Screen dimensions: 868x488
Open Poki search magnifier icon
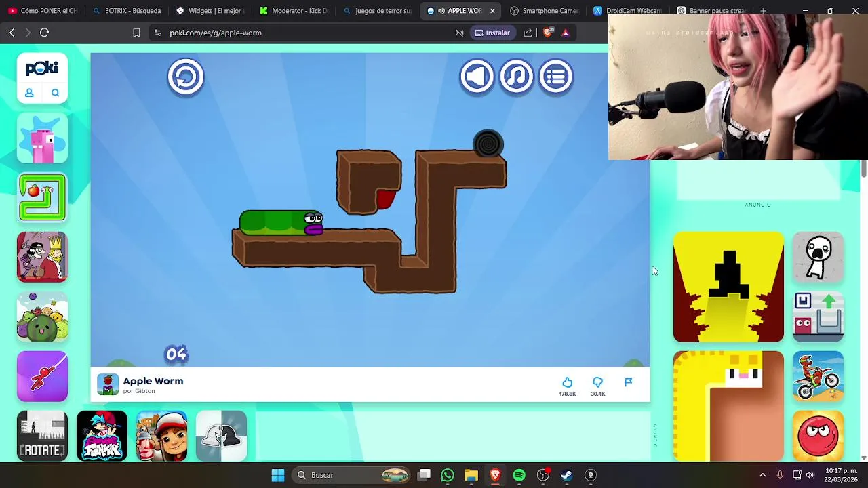click(x=55, y=93)
